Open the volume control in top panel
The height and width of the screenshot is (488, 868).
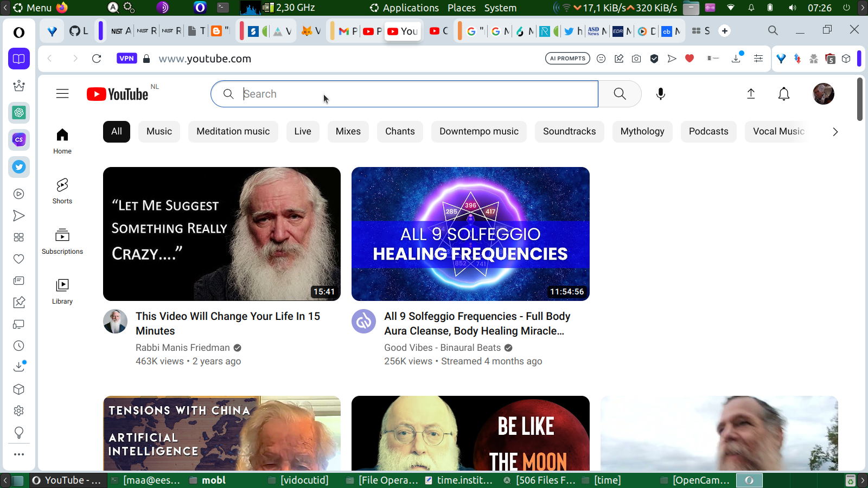(793, 8)
